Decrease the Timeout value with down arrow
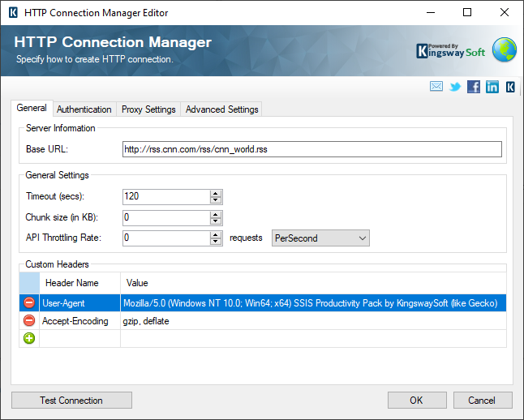The width and height of the screenshot is (524, 420). [x=216, y=200]
